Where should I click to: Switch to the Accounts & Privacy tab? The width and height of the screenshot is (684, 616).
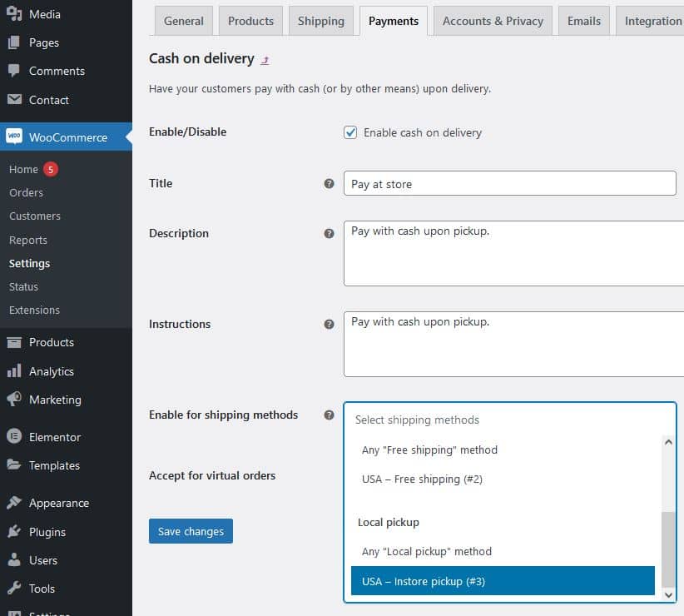point(493,21)
